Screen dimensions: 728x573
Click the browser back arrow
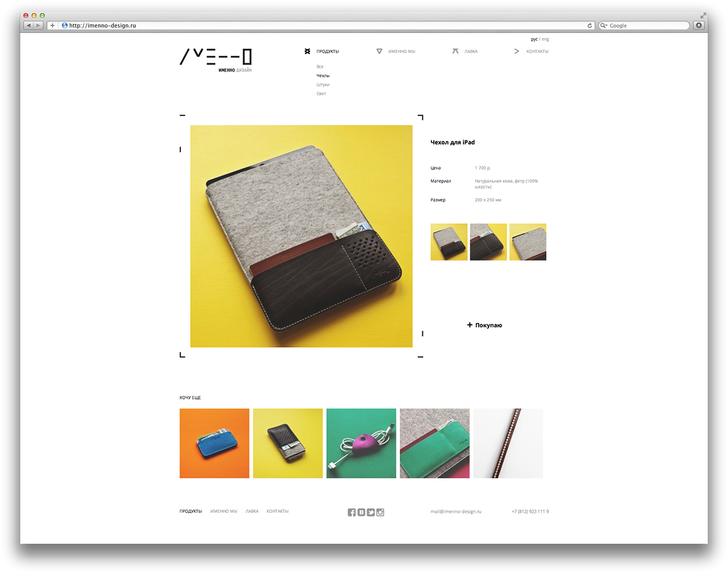[x=29, y=25]
